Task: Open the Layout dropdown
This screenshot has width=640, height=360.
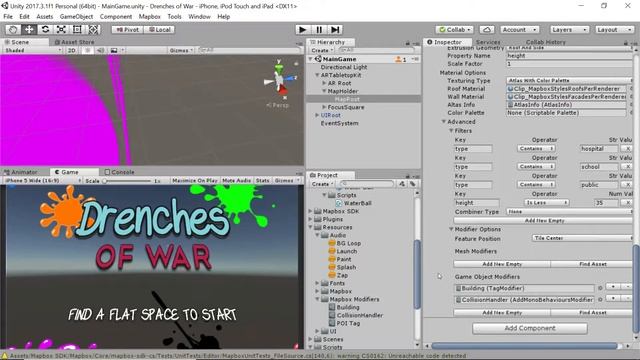Action: [x=613, y=30]
